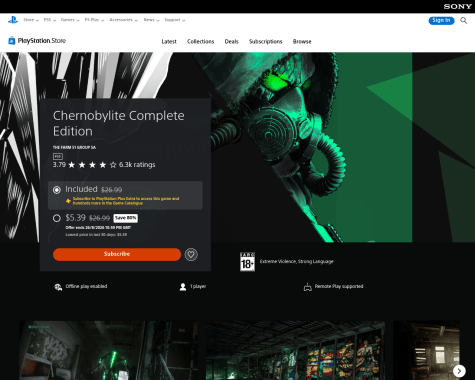Open the search magnifier icon
475x380 pixels.
[x=464, y=21]
